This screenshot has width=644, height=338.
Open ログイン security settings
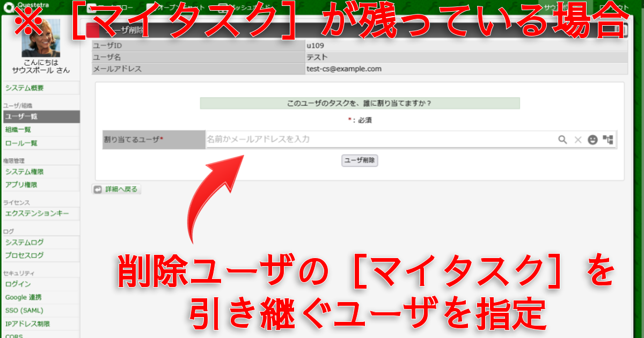[18, 284]
